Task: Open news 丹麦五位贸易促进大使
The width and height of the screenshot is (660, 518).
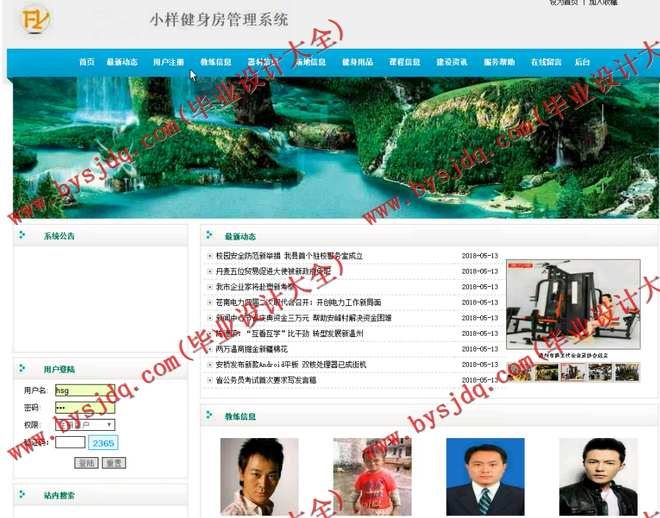Action: [273, 271]
